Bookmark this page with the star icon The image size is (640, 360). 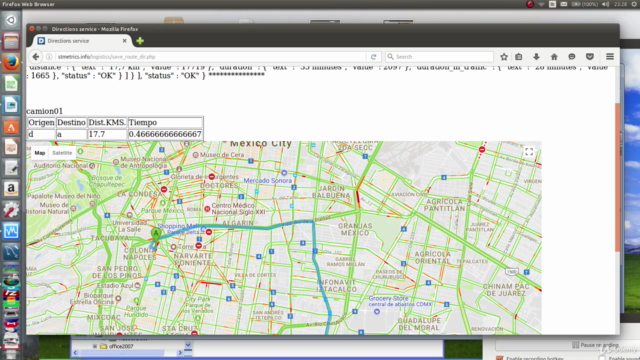(504, 57)
